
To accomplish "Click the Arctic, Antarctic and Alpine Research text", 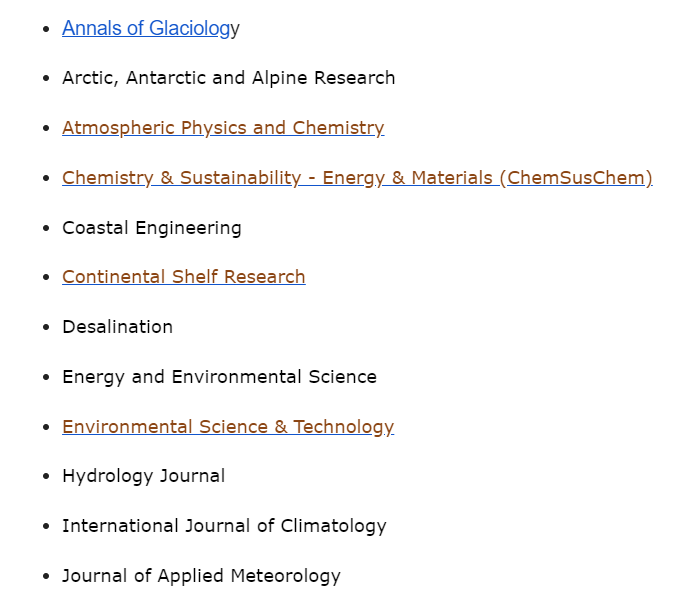I will tap(228, 78).
